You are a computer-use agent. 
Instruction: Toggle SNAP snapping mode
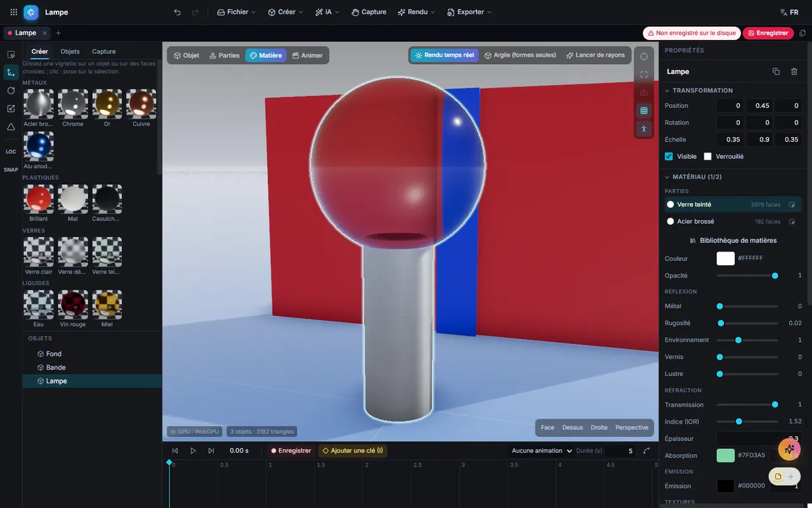point(11,170)
